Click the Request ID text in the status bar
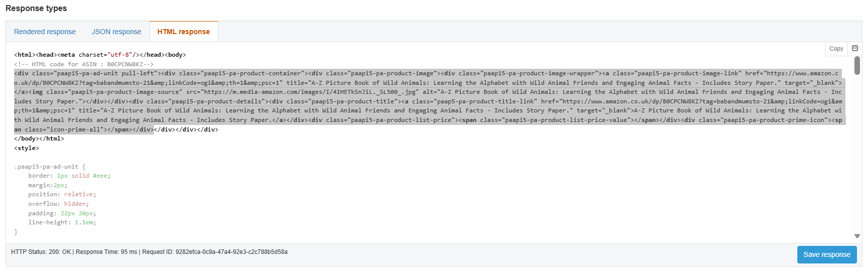 [215, 252]
